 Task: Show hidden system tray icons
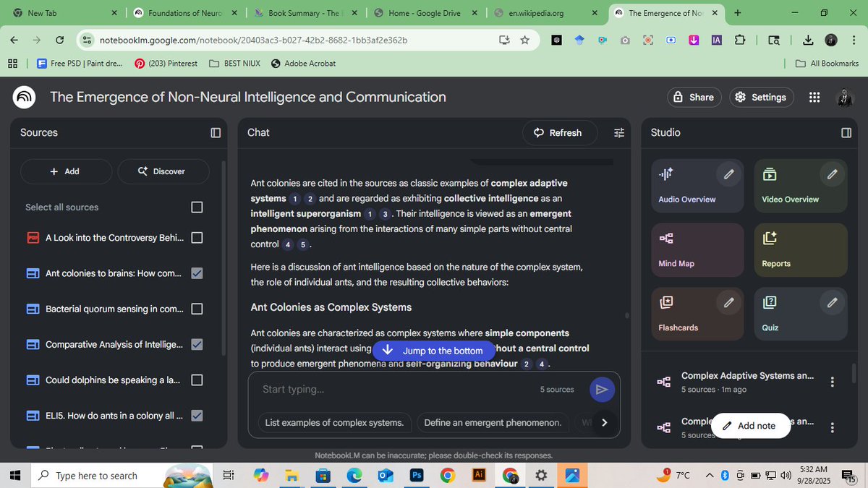(710, 475)
